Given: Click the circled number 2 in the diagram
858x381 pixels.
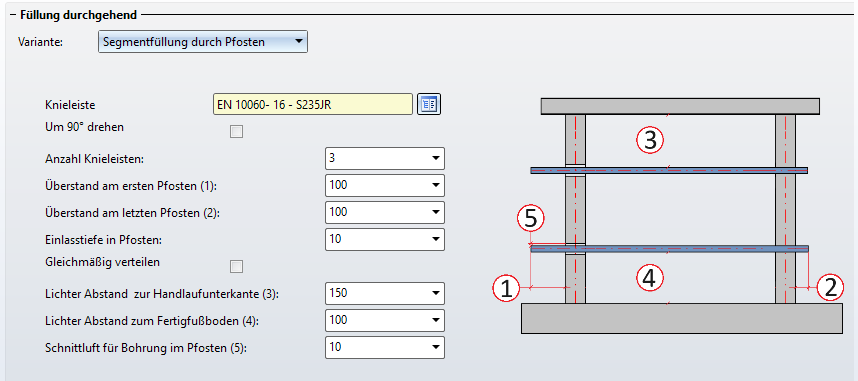Looking at the screenshot, I should point(830,288).
